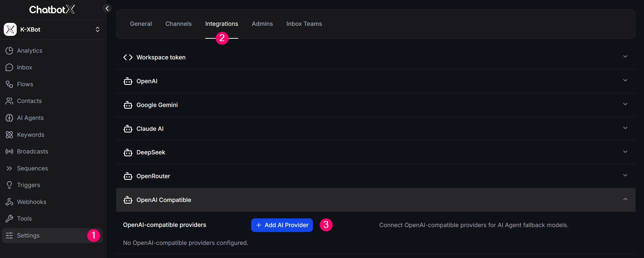Click the Workspace token heading
The image size is (644, 258).
(x=161, y=57)
